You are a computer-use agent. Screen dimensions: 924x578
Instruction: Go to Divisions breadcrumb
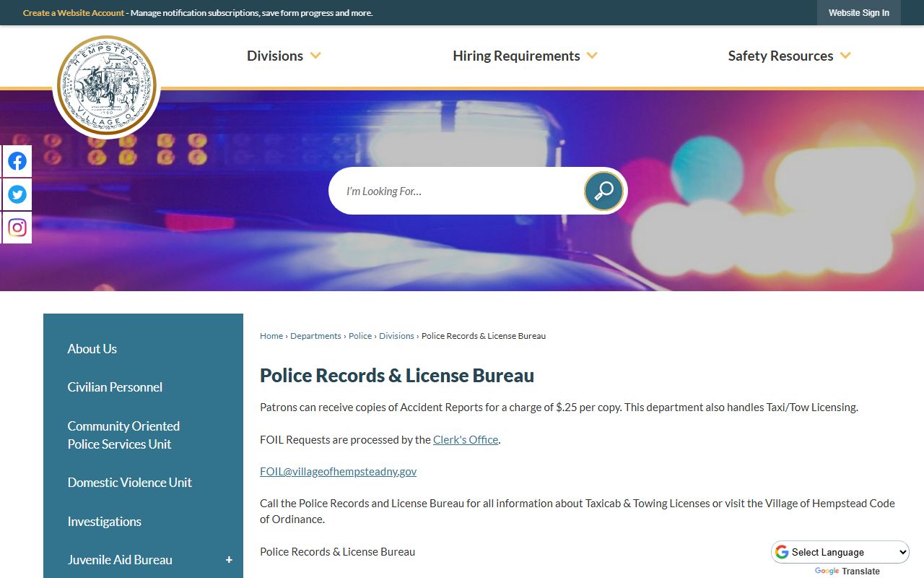[396, 336]
